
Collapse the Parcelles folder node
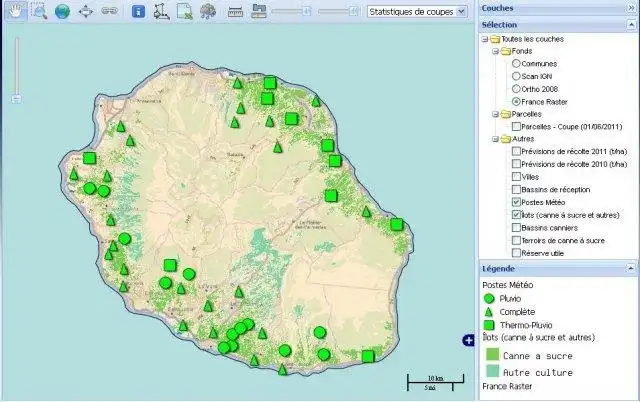coord(495,114)
